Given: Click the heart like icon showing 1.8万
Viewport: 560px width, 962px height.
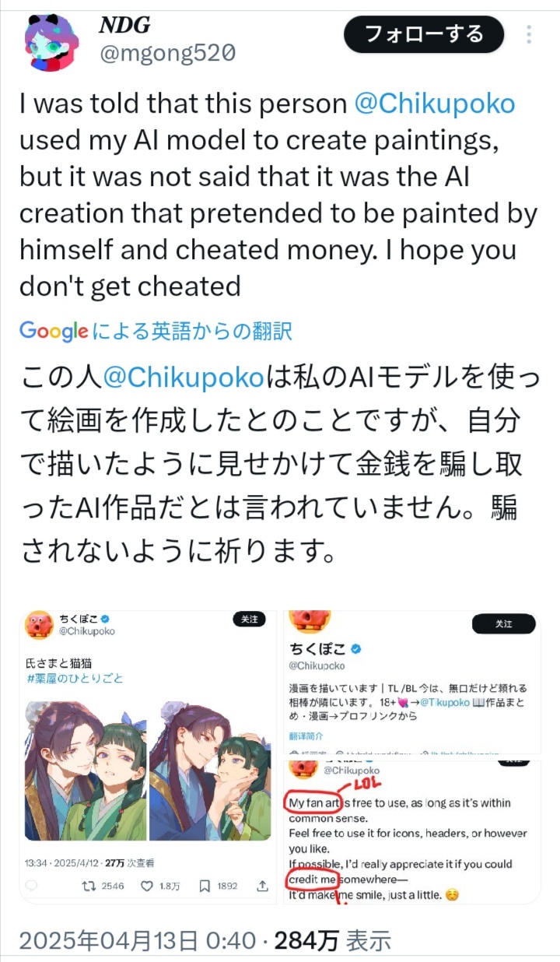Looking at the screenshot, I should click(146, 886).
